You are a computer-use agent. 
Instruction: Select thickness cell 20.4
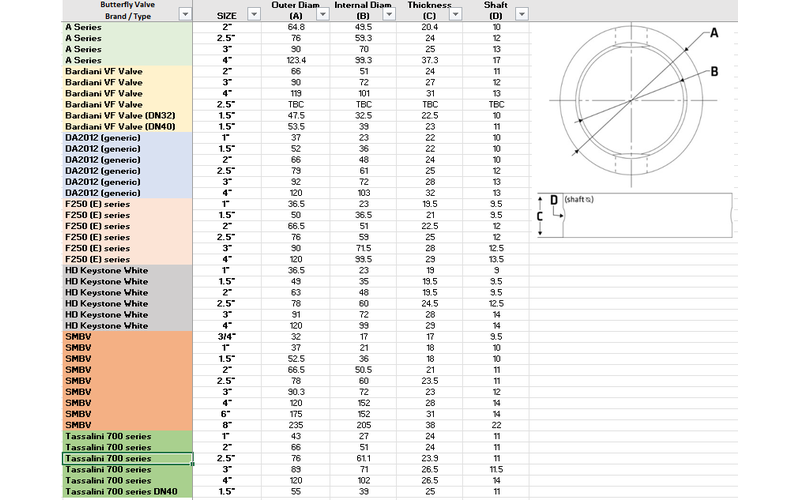click(430, 27)
